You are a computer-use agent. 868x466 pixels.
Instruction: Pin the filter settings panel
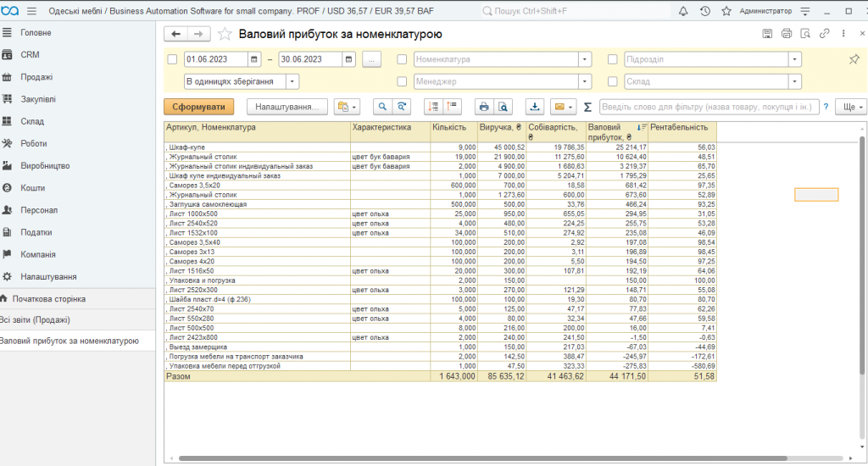[854, 59]
